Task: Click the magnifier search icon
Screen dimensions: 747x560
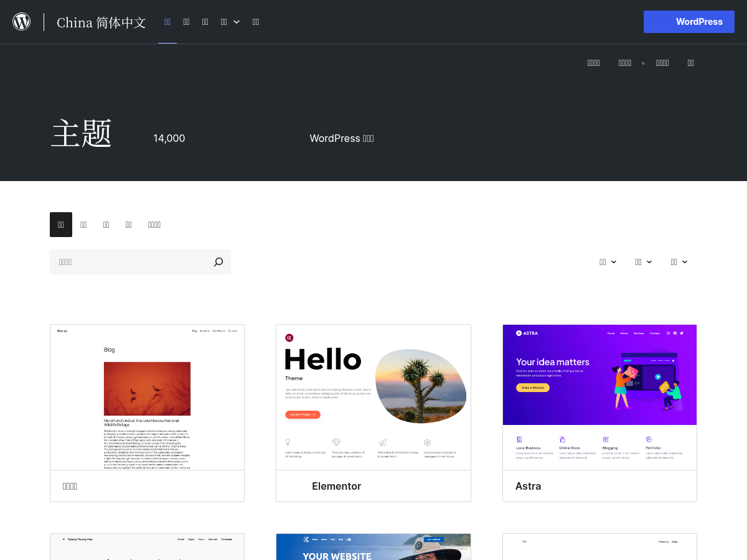Action: 218,262
